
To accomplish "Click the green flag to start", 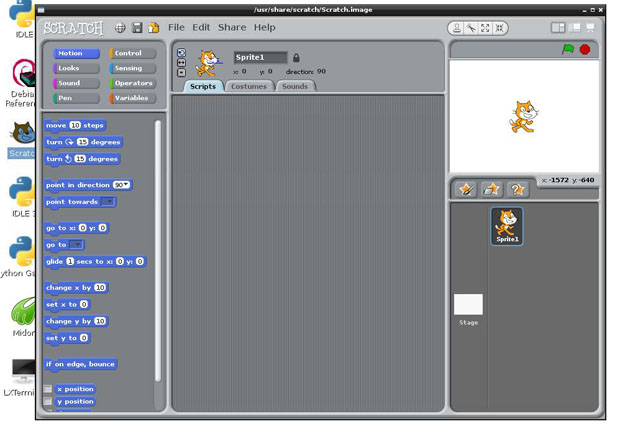I will pyautogui.click(x=568, y=49).
